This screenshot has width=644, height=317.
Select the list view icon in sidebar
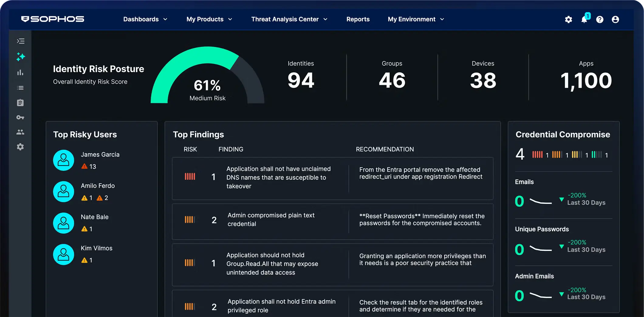coord(20,87)
